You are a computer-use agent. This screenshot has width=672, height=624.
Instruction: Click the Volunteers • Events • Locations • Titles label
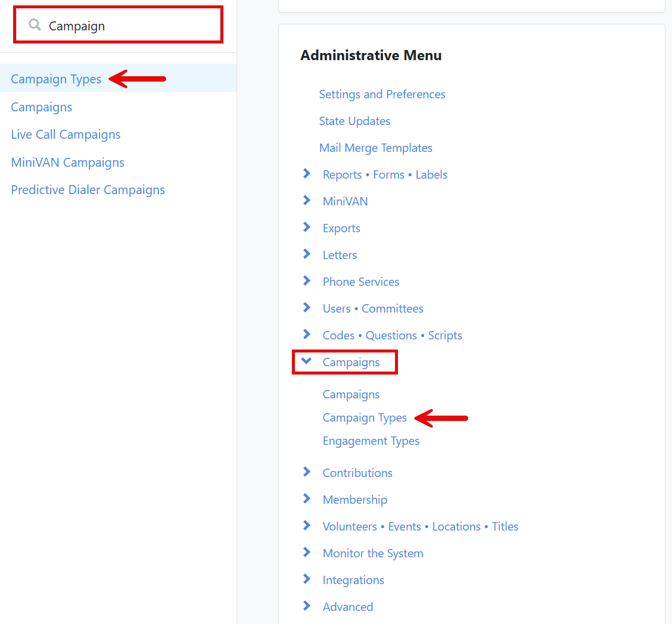click(421, 526)
